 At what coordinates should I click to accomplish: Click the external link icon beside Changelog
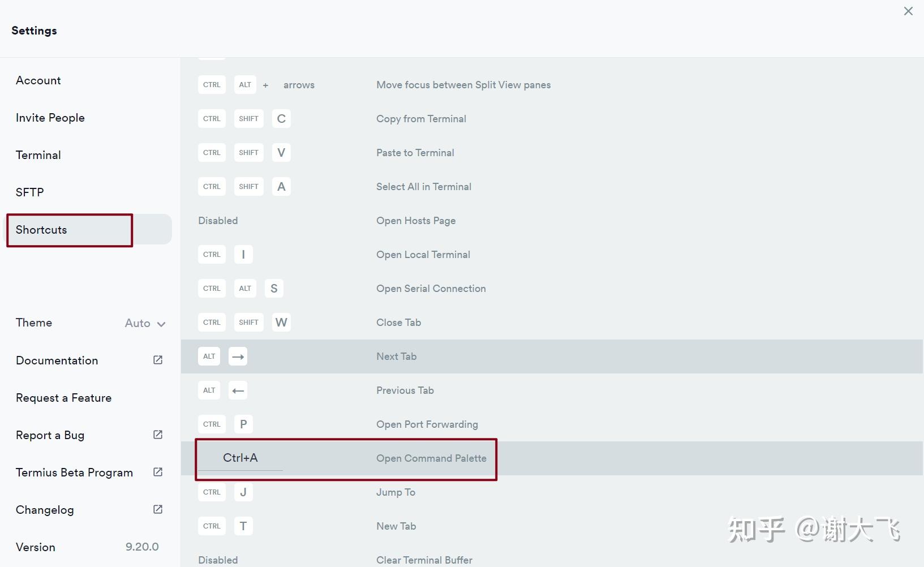tap(158, 509)
